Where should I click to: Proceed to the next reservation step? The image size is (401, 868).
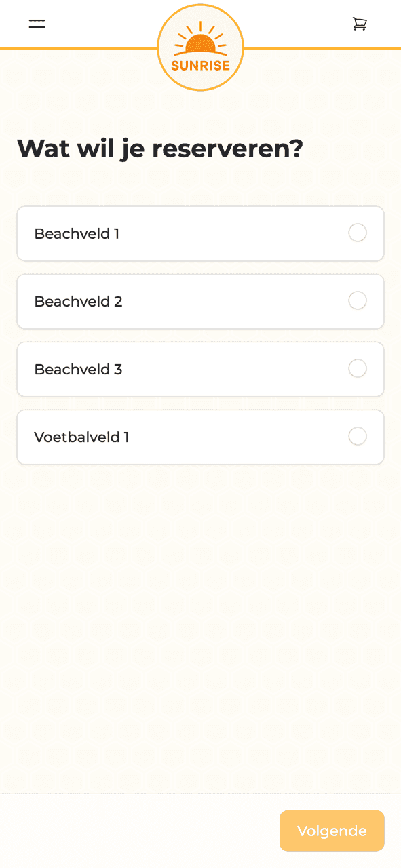click(x=332, y=831)
